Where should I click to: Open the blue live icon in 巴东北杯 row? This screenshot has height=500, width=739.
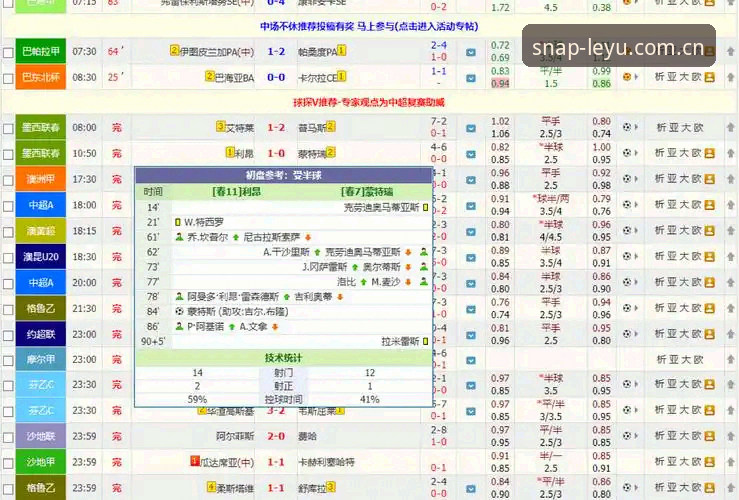tap(471, 78)
